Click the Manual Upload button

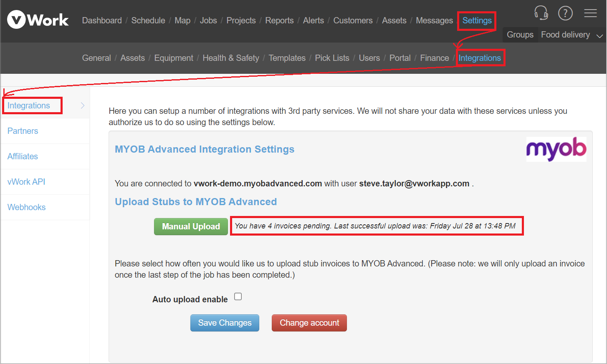click(191, 226)
